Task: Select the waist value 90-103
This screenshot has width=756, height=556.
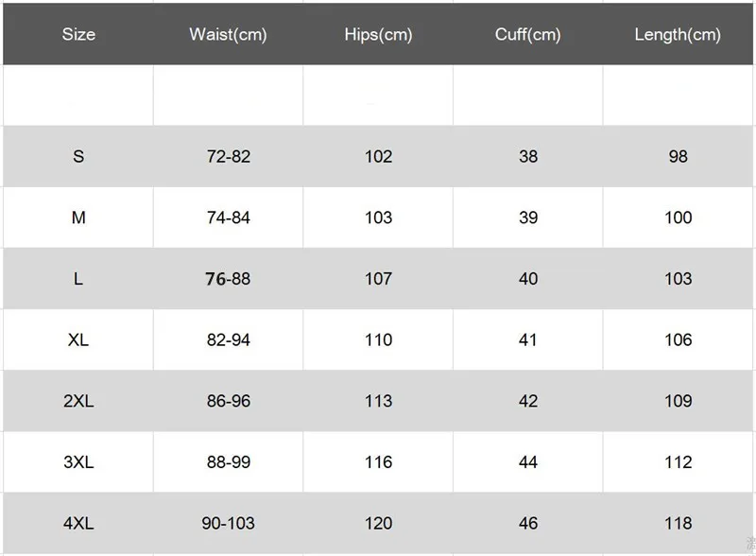Action: pos(228,523)
